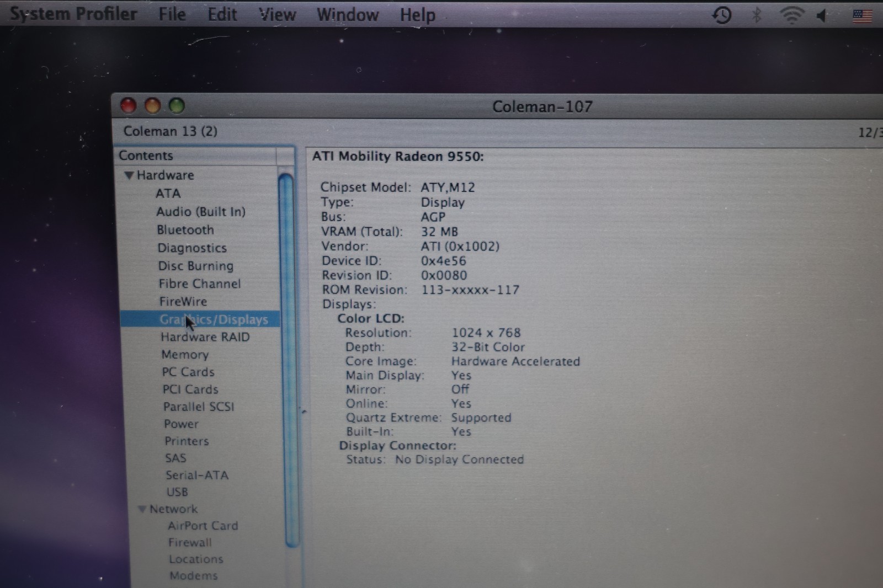Select Bluetooth in the Hardware list
This screenshot has width=883, height=588.
click(x=185, y=230)
